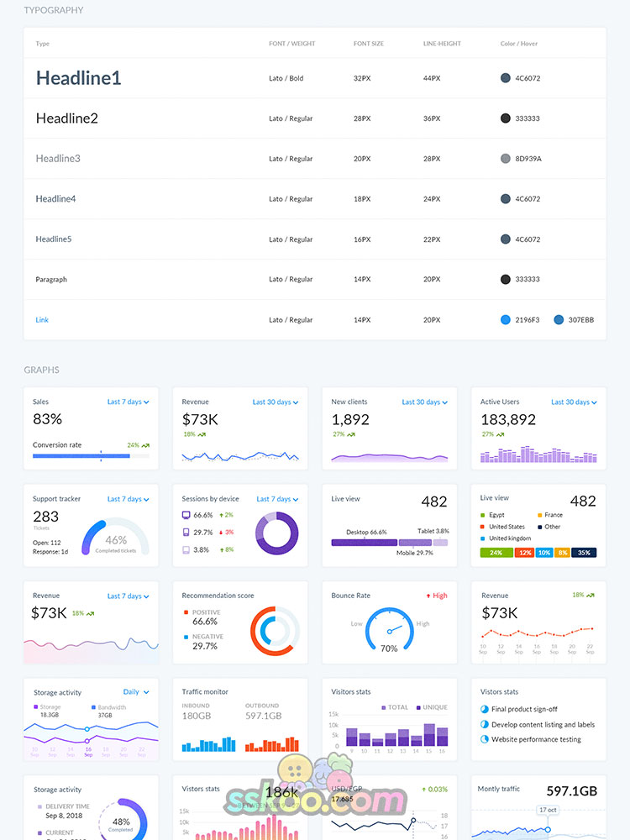Click the green up arrow next to 8%
This screenshot has width=630, height=840.
pyautogui.click(x=221, y=549)
